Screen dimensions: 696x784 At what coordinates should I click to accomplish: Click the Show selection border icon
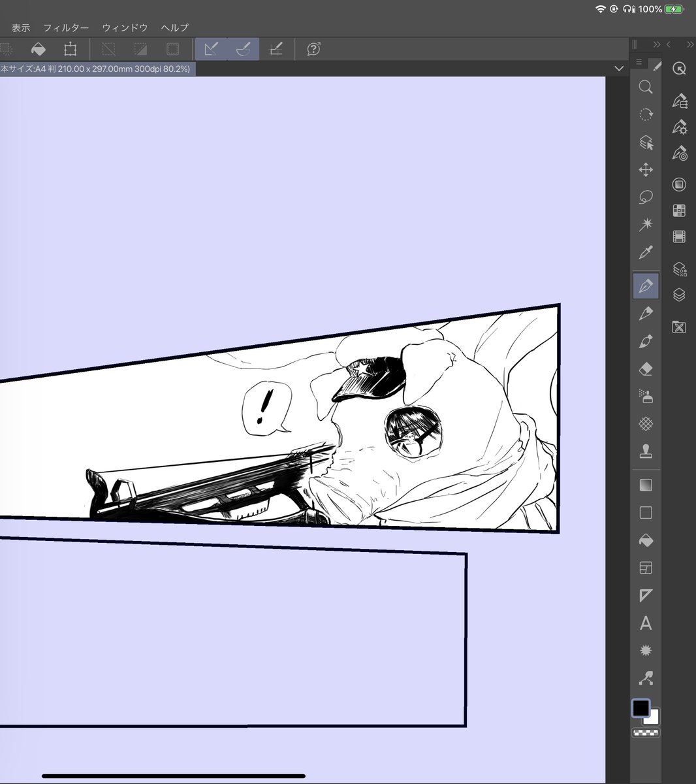(172, 49)
